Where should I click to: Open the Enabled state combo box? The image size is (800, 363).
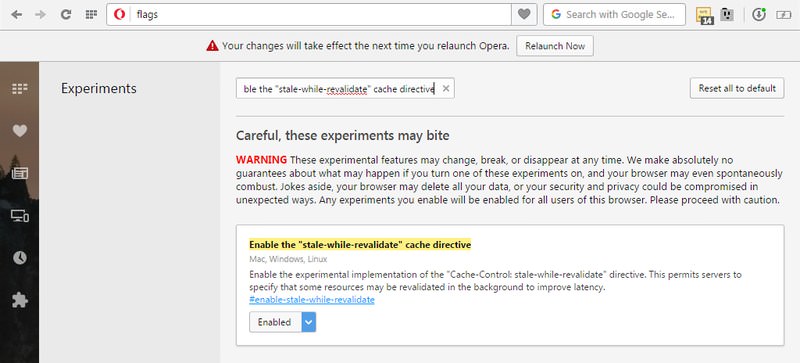coord(283,322)
